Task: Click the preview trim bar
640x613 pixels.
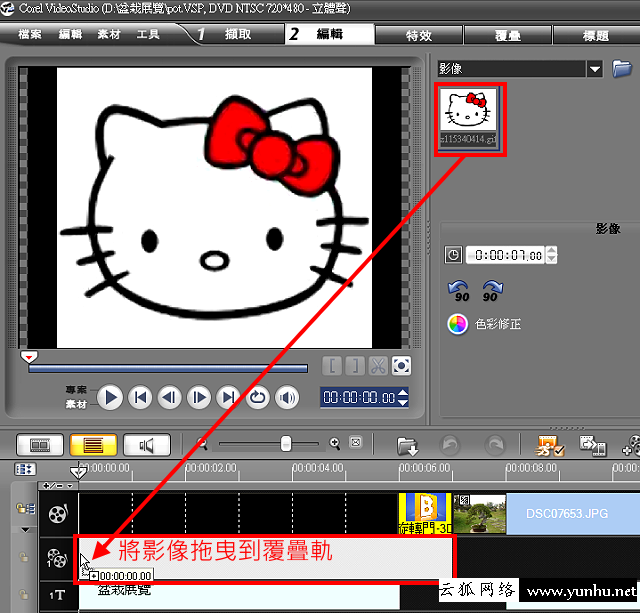Action: pyautogui.click(x=168, y=369)
